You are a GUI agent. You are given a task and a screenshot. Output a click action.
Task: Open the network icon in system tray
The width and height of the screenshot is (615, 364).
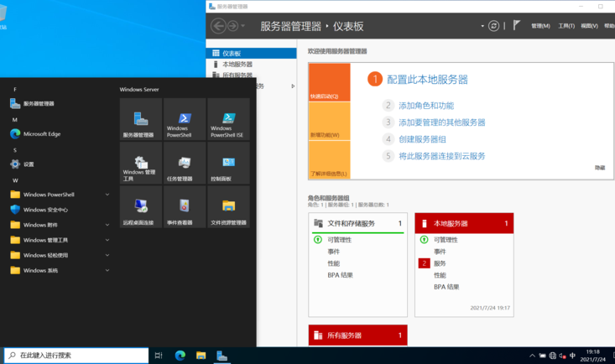coord(553,356)
